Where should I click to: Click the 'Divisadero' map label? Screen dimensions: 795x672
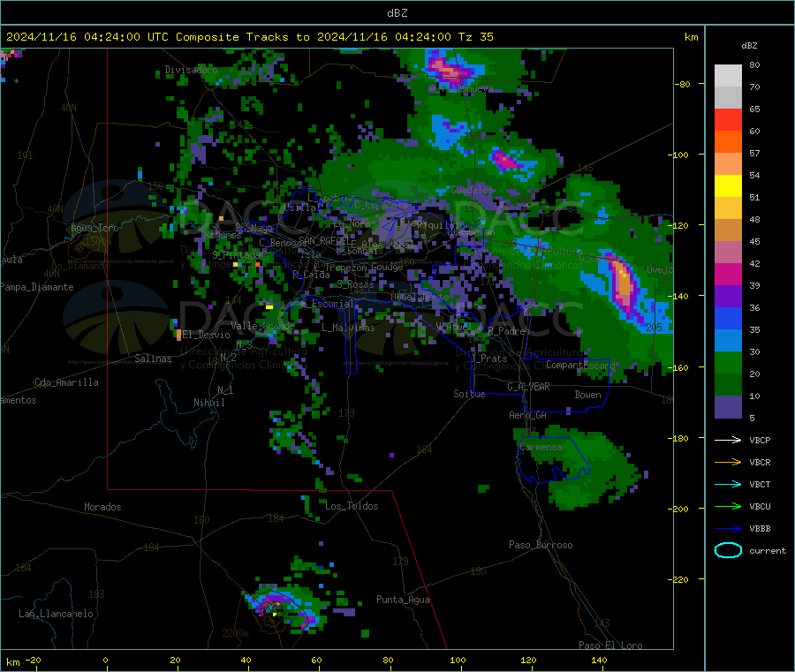coord(191,70)
